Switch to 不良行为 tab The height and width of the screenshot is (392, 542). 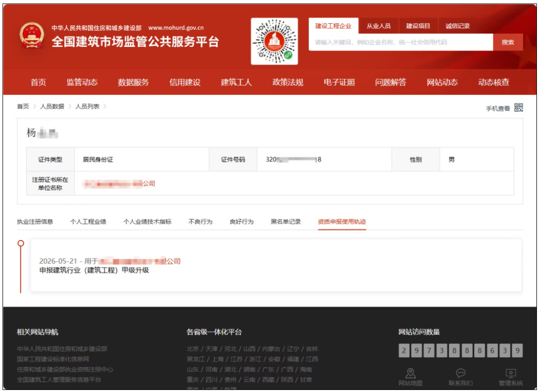pos(201,222)
